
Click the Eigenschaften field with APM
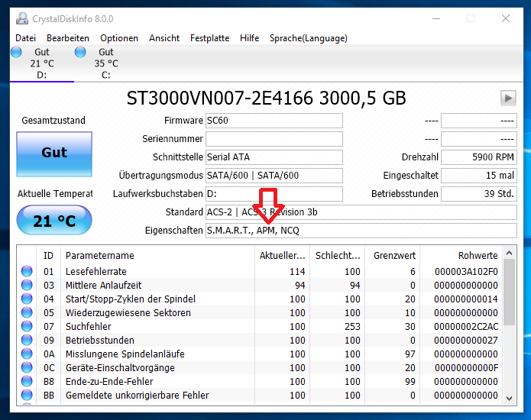361,230
